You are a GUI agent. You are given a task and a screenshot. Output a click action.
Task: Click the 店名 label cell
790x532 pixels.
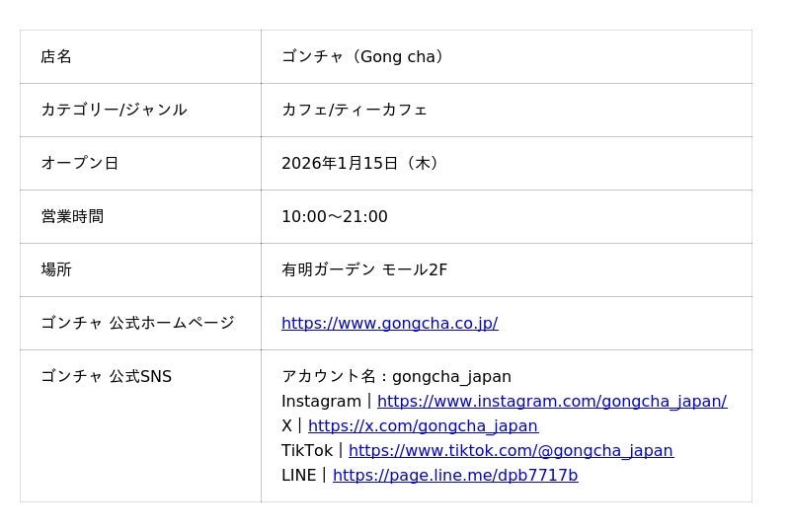click(56, 57)
